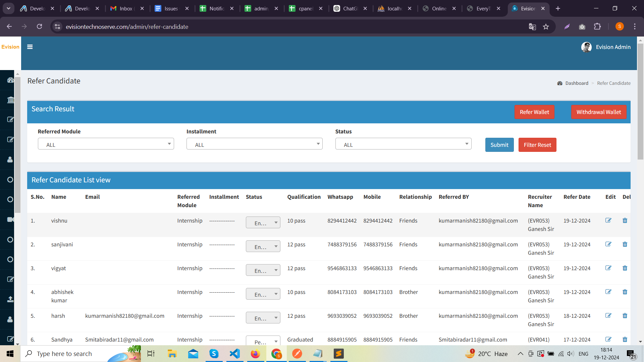Delete the sanjivani candidate row
Viewport: 644px width, 362px height.
click(625, 244)
